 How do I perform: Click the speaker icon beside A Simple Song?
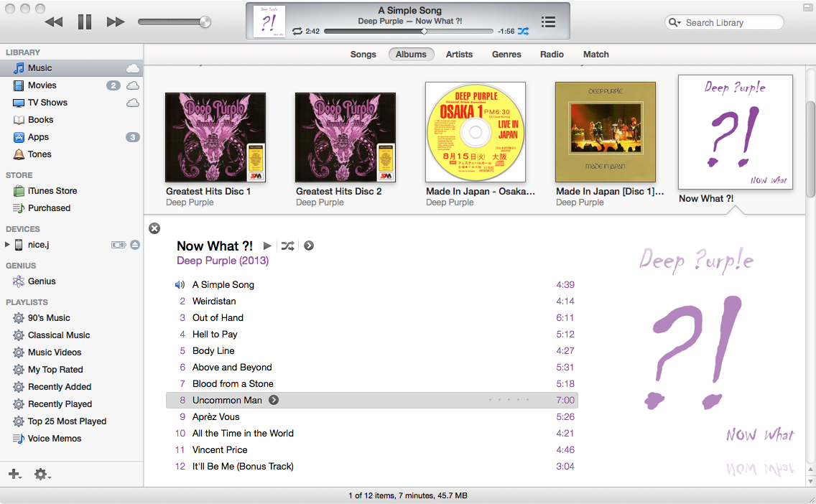coord(180,284)
